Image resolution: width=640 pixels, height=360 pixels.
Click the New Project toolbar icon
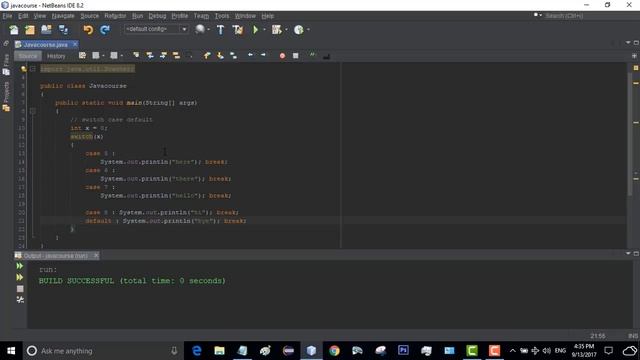click(30, 29)
